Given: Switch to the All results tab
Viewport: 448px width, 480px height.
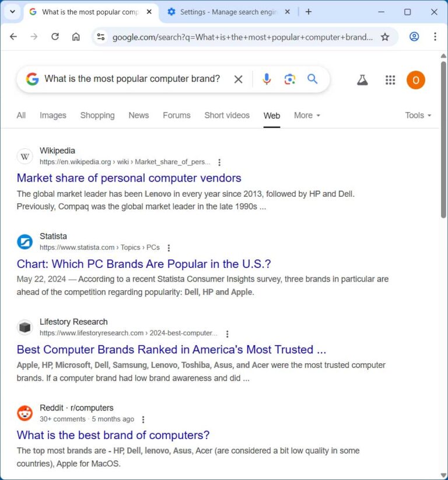Looking at the screenshot, I should 21,116.
